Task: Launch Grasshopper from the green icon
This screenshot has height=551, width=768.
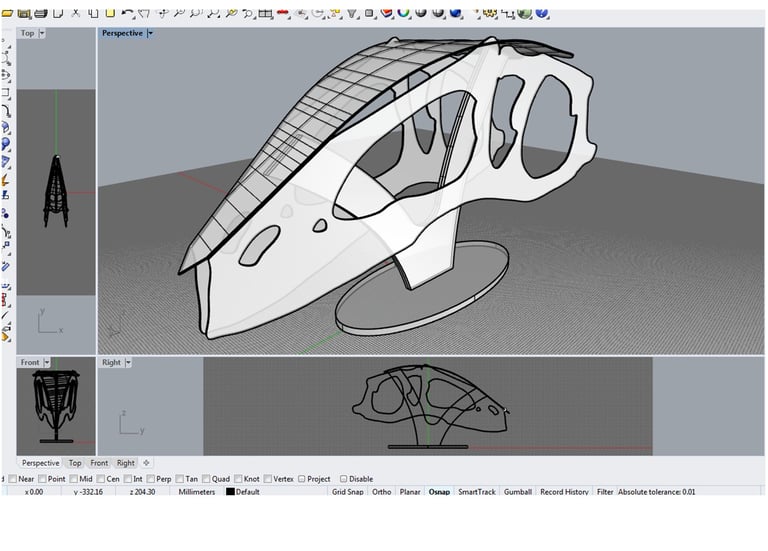Action: point(525,13)
